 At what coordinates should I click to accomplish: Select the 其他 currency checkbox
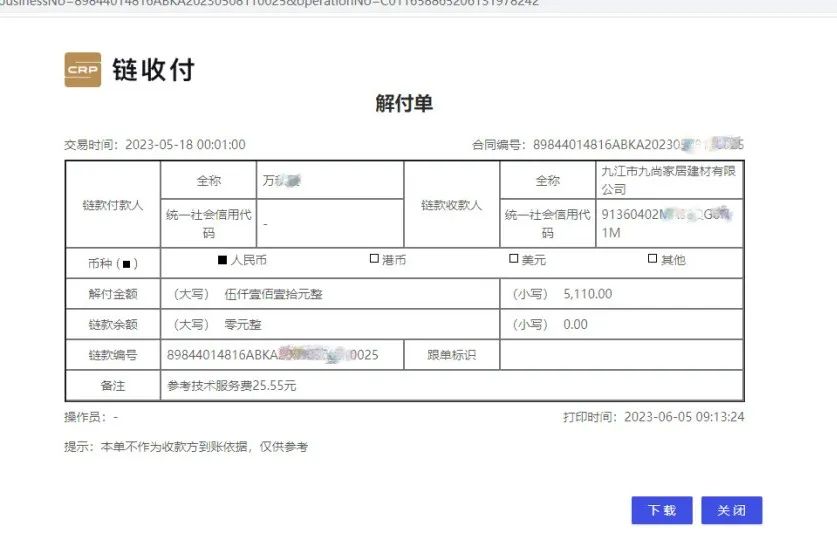click(652, 259)
